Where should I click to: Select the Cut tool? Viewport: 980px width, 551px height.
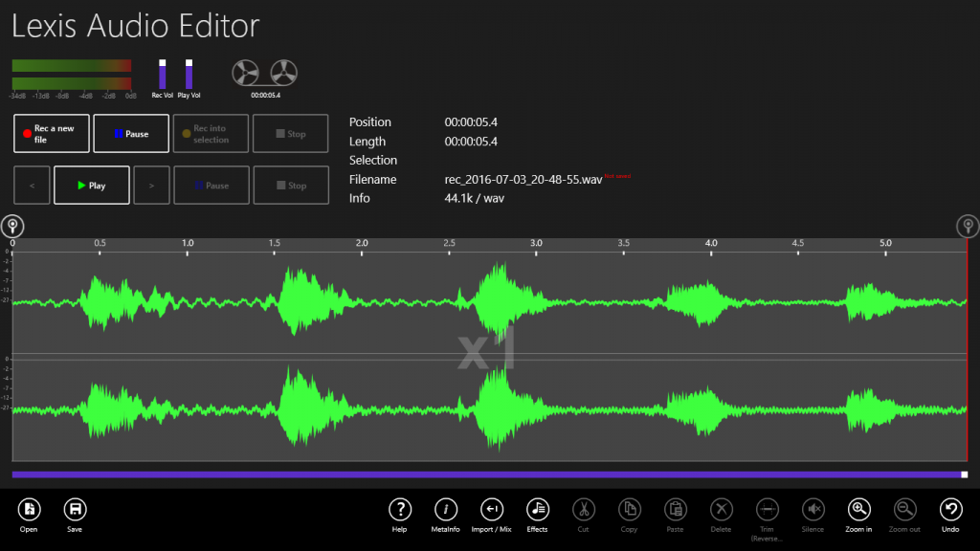(583, 508)
